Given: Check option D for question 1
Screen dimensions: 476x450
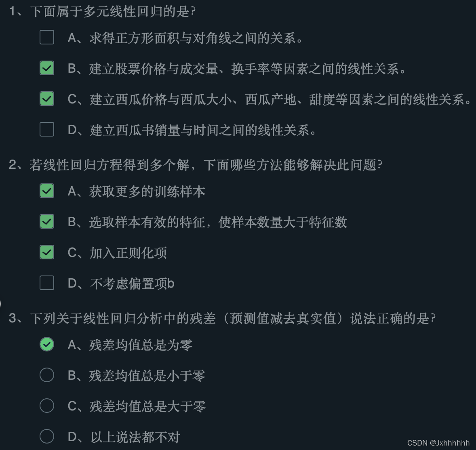Looking at the screenshot, I should (x=46, y=130).
